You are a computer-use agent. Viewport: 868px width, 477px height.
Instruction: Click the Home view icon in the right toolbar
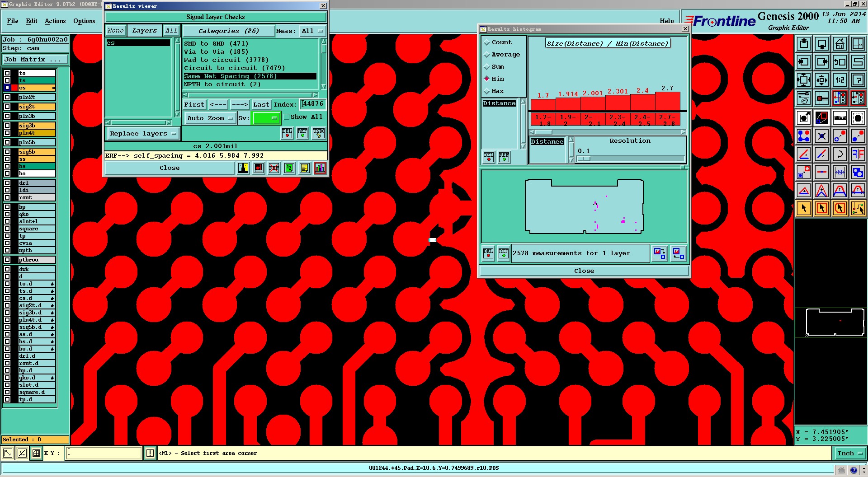[x=840, y=44]
